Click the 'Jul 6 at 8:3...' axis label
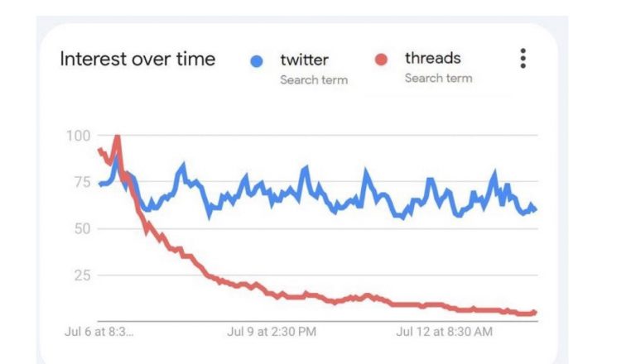This screenshot has height=364, width=636. pos(99,332)
